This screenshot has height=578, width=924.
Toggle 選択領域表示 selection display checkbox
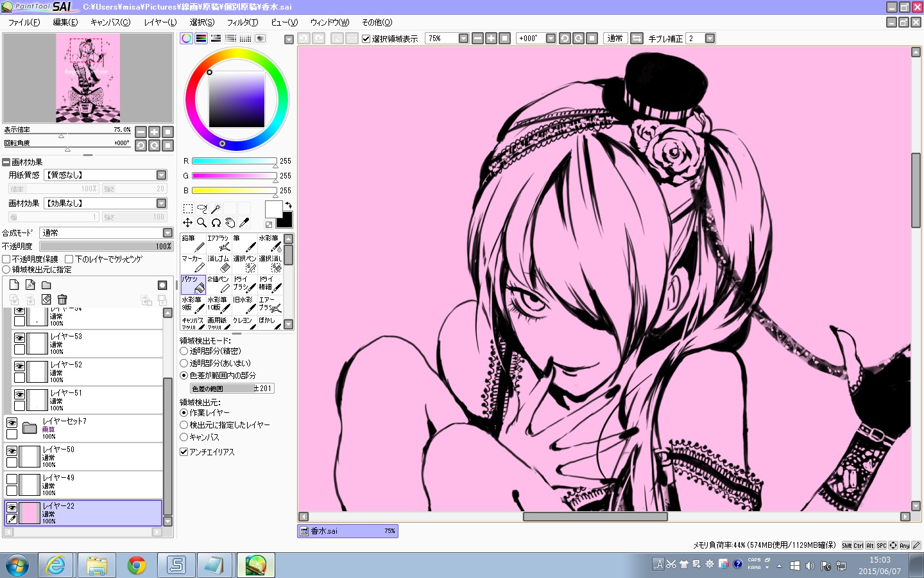pos(366,39)
